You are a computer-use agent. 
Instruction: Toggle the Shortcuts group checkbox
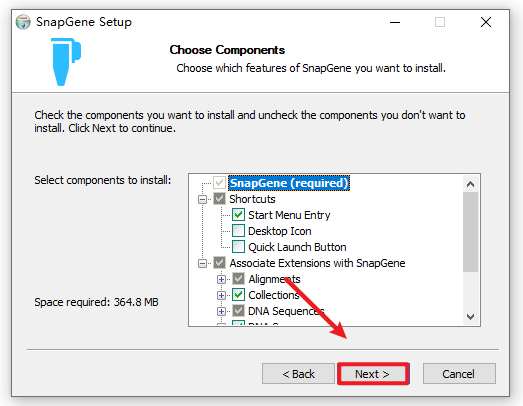(219, 199)
